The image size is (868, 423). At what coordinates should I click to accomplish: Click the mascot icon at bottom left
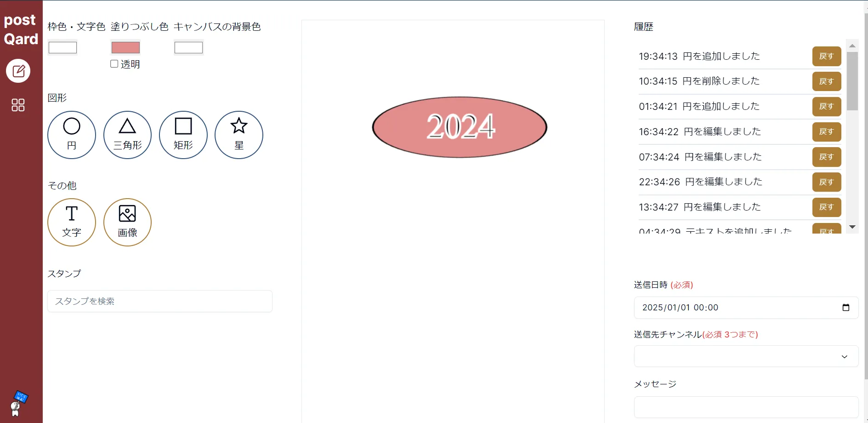[x=17, y=403]
